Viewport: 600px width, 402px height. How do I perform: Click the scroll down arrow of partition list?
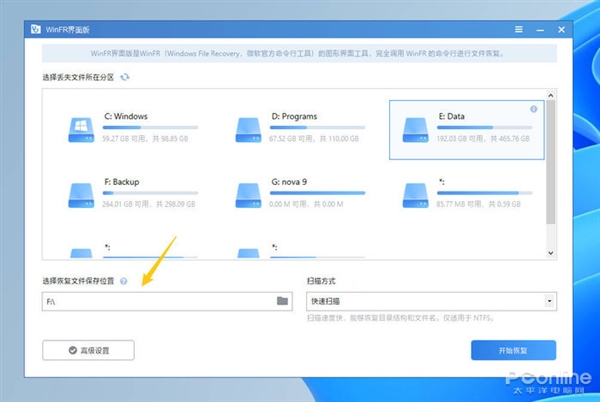pyautogui.click(x=551, y=253)
